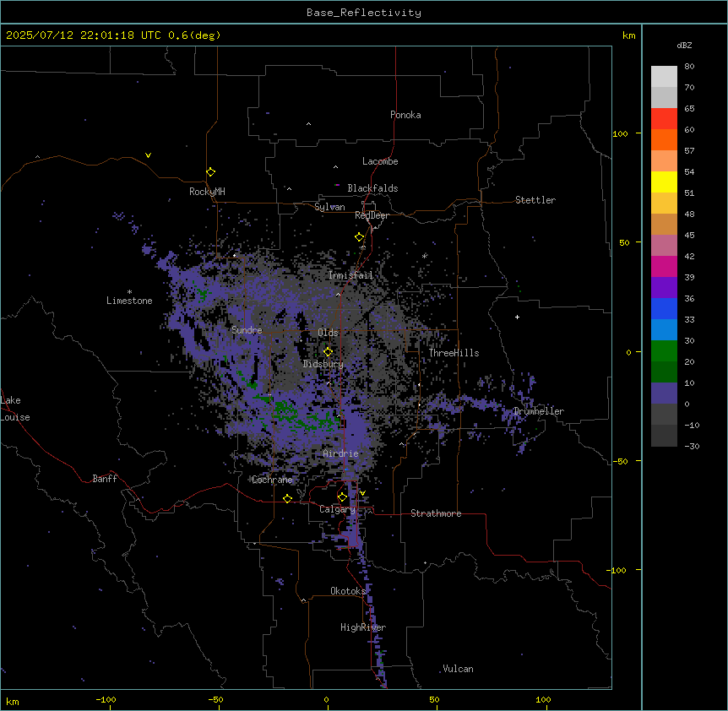The width and height of the screenshot is (728, 711).
Task: Click the white plus marker east of ThreeHills
Action: 517,317
